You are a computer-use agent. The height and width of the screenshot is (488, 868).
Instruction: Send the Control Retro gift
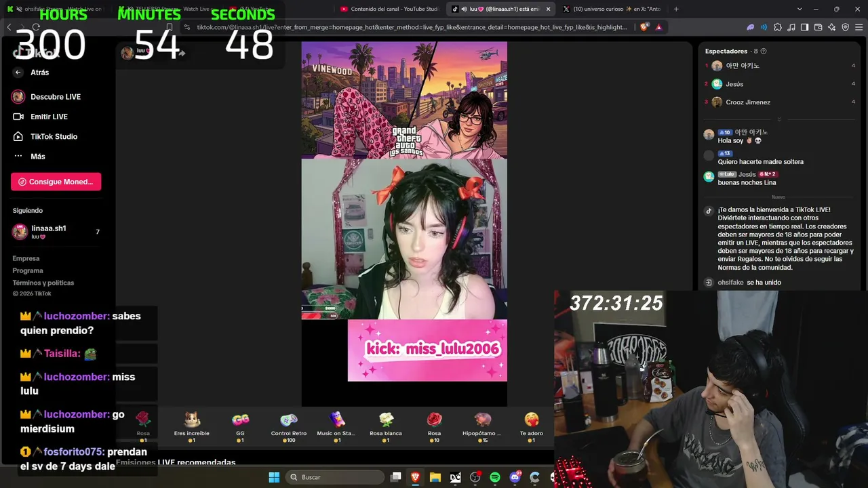coord(289,427)
